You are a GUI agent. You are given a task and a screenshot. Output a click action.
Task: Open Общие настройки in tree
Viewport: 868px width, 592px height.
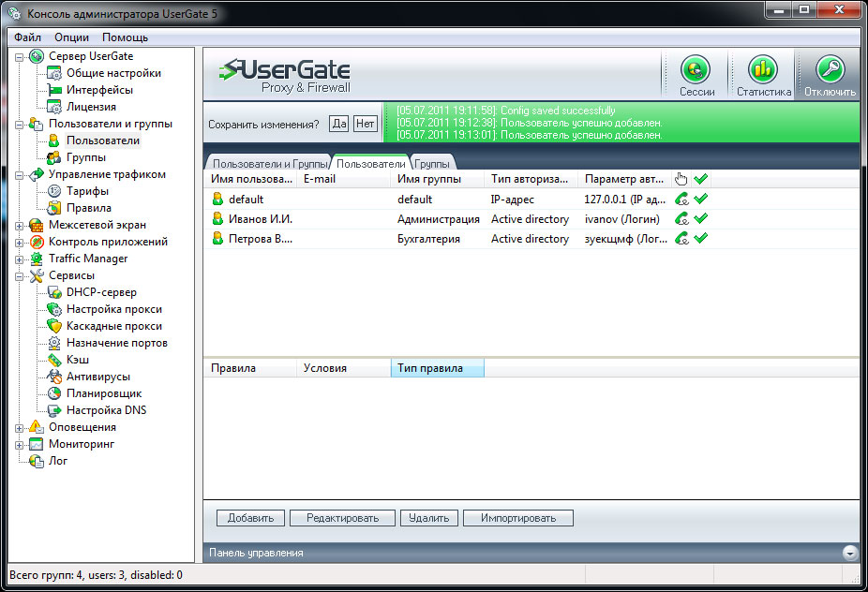tap(113, 73)
